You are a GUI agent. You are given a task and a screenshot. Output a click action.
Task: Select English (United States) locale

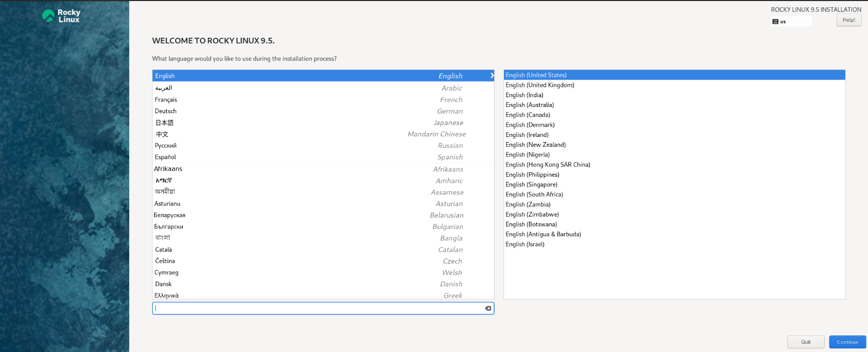point(674,75)
